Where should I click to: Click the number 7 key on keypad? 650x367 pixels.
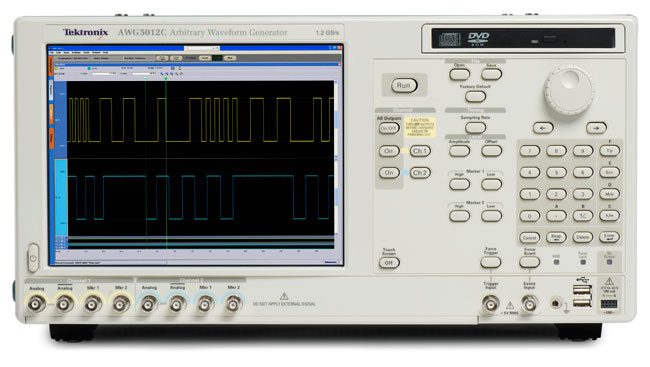pos(530,151)
